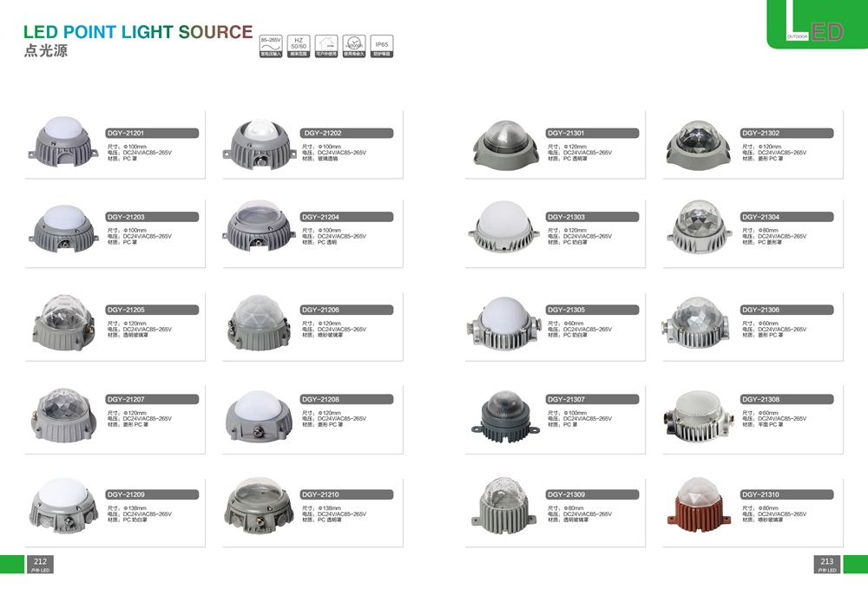Click the HZ 50/60 frequency icon
Viewport: 868px width, 589px height.
298,46
